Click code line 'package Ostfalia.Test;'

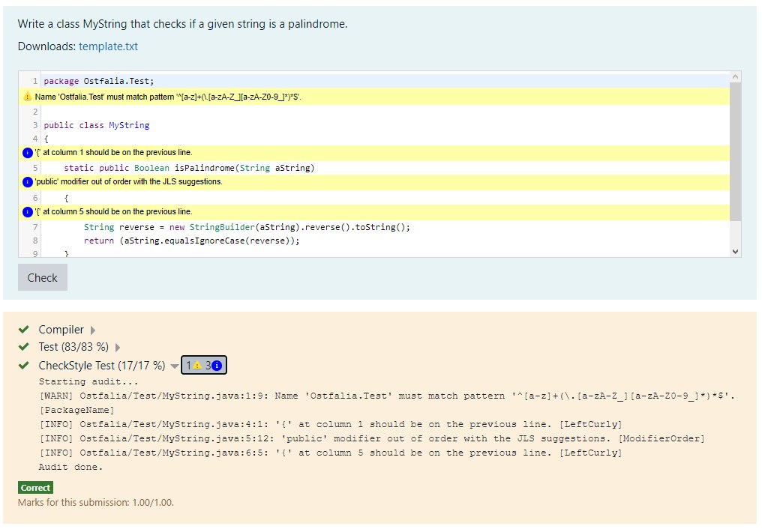(99, 81)
